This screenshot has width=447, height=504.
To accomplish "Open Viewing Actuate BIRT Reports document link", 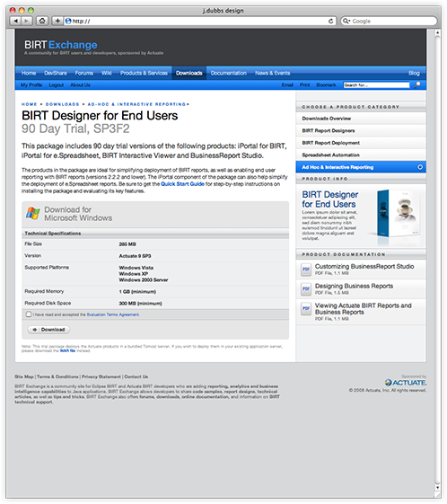I will 363,308.
